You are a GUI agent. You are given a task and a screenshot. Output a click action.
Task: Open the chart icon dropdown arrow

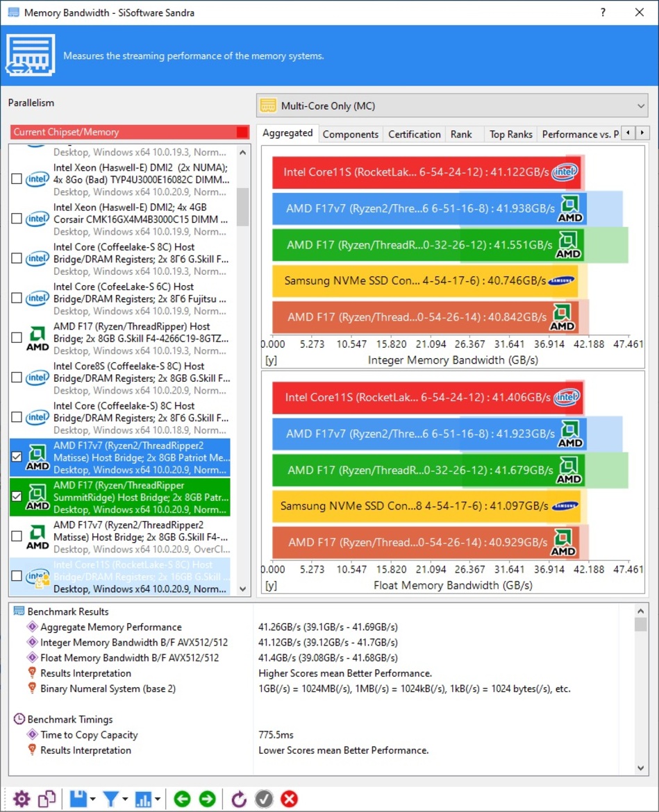coord(158,799)
